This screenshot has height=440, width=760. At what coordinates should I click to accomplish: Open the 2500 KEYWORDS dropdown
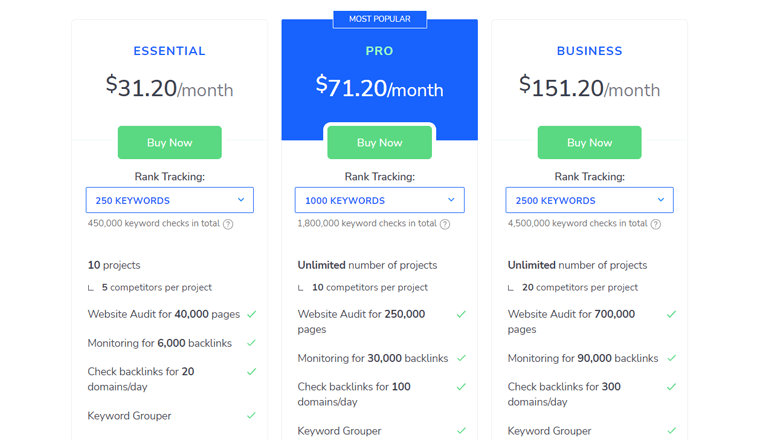(x=589, y=200)
